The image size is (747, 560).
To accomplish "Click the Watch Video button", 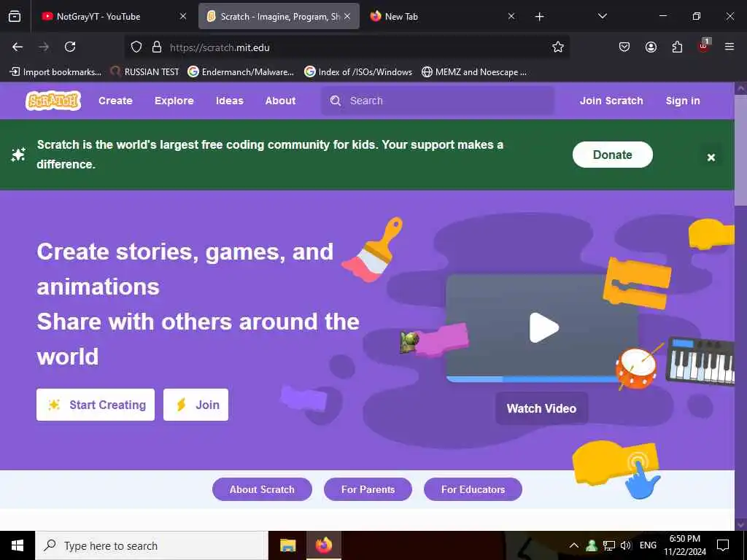I will (542, 408).
